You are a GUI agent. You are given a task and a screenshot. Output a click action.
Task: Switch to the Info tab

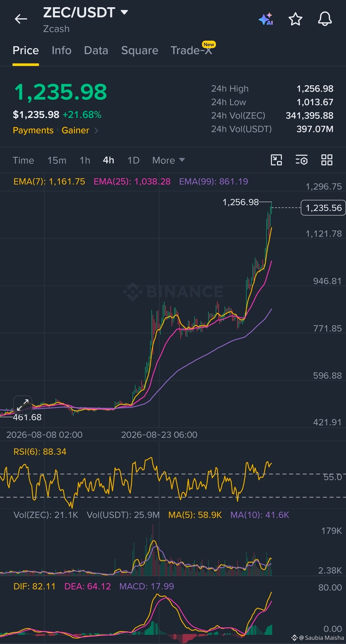pos(62,51)
